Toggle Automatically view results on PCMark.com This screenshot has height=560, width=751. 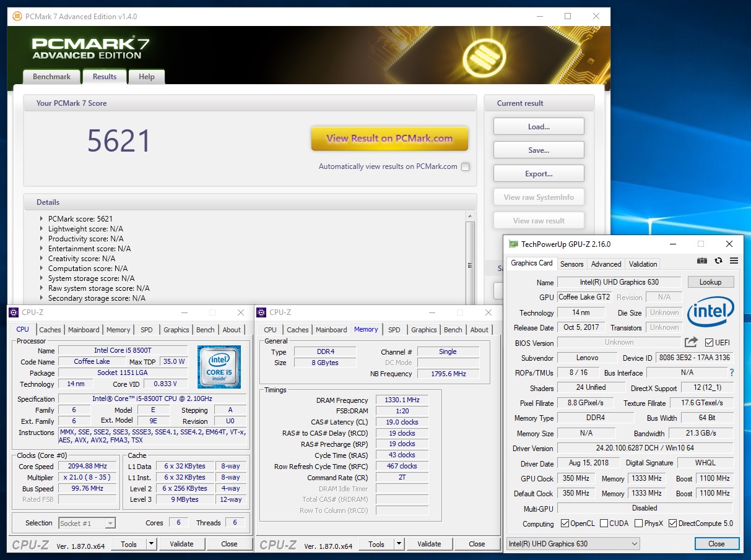click(466, 166)
